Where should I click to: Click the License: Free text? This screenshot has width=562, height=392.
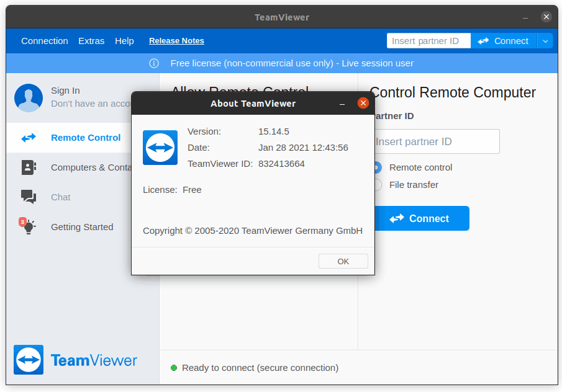pyautogui.click(x=172, y=190)
